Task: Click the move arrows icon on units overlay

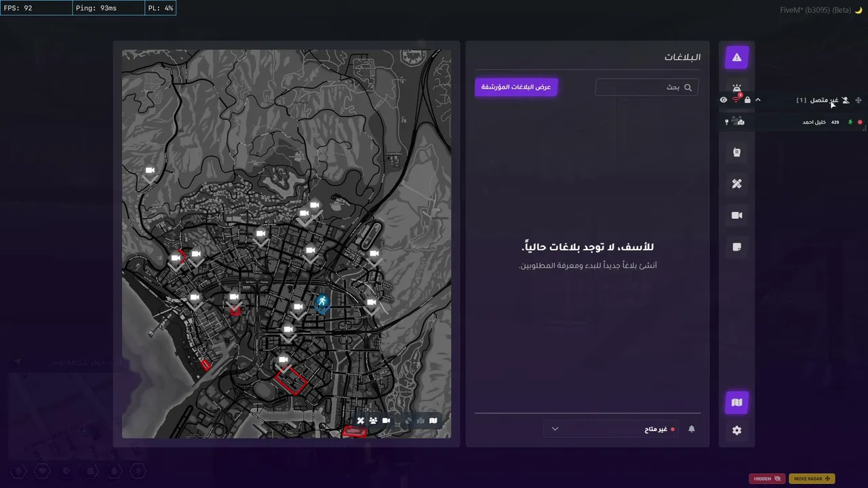Action: coord(859,100)
